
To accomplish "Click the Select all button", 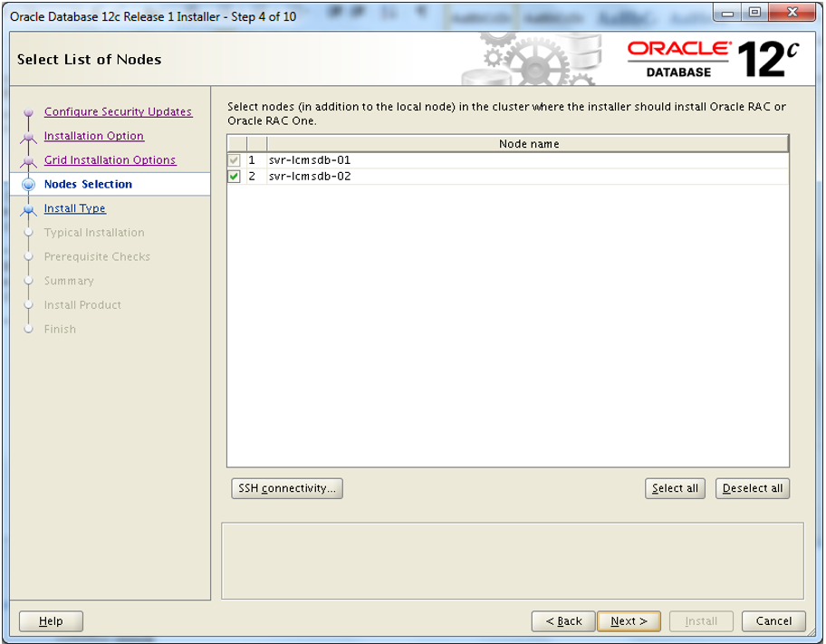I will click(x=675, y=488).
